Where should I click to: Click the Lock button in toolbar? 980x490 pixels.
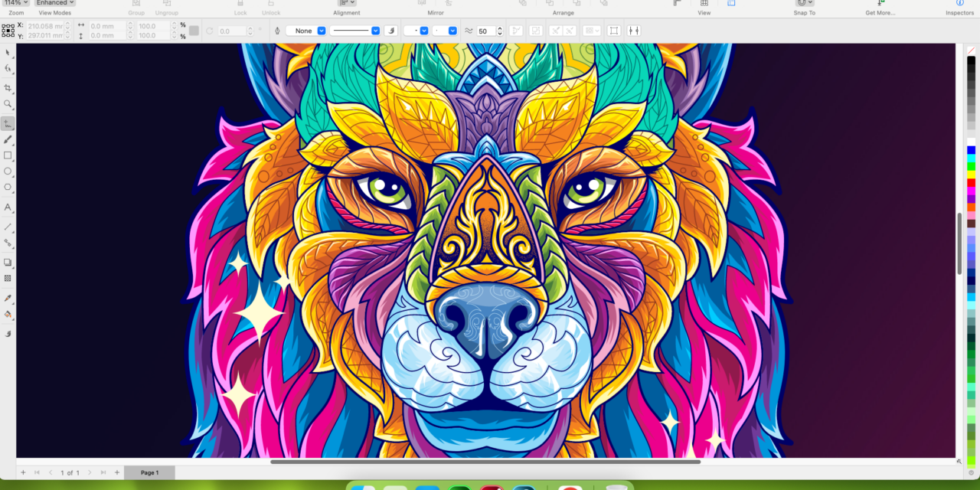(x=240, y=8)
